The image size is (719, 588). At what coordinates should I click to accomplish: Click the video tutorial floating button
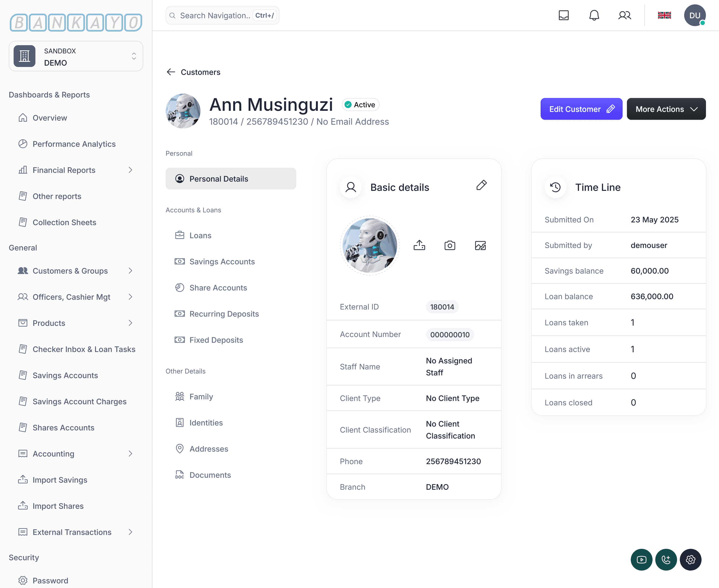641,559
